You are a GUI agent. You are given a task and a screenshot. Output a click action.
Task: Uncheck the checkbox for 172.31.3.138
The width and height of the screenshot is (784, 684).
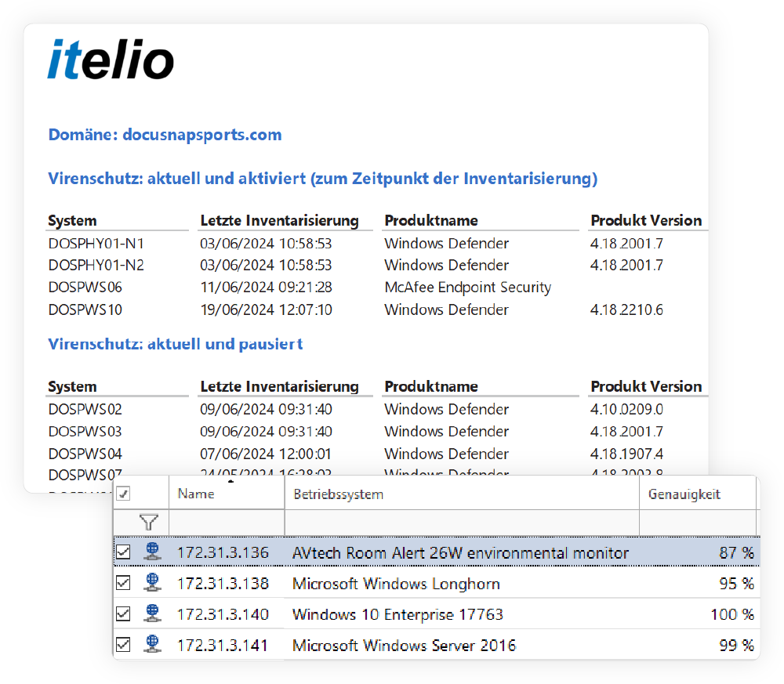point(123,583)
